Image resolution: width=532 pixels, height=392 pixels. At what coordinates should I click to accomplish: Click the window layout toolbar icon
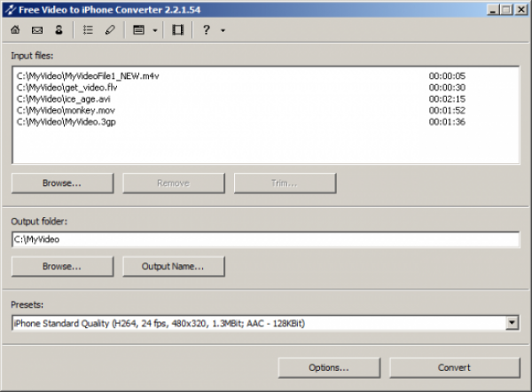pos(138,30)
